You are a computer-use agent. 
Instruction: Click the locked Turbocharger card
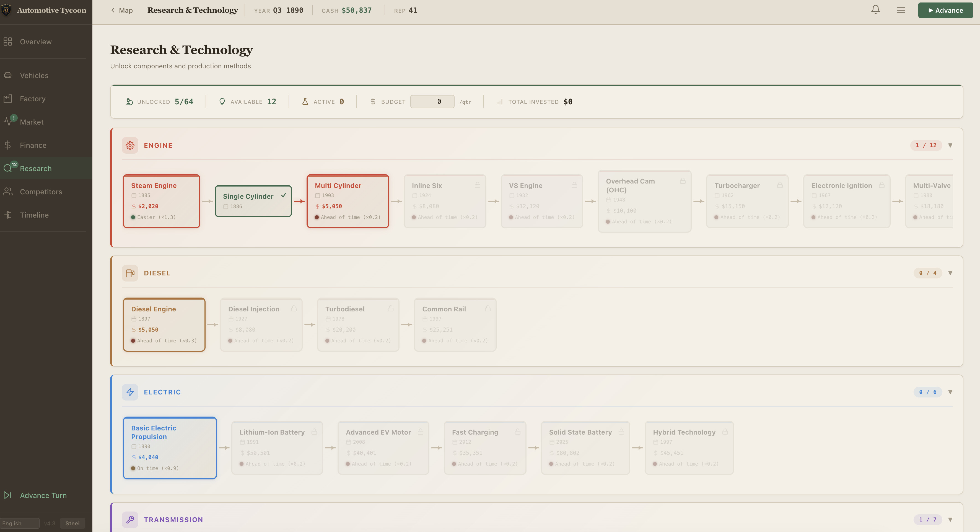(747, 201)
